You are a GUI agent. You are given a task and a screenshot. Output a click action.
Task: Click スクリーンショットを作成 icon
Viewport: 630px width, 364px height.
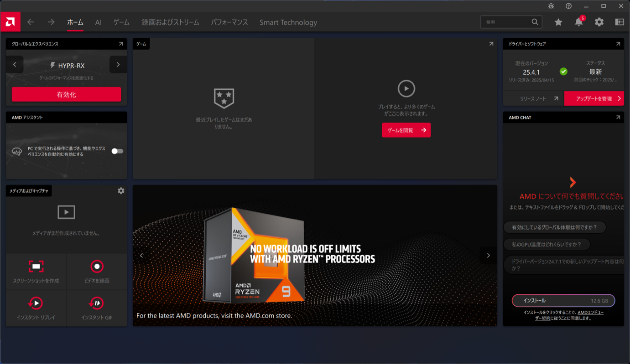36,267
